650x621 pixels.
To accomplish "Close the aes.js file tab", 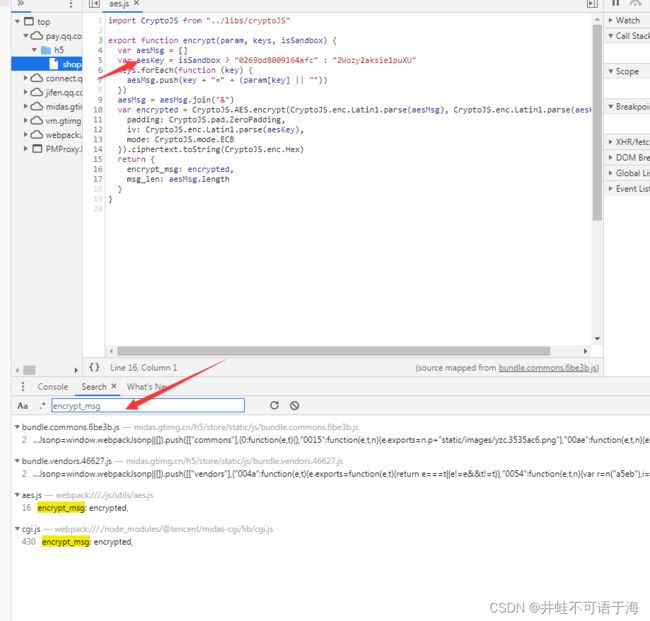I will pos(136,4).
